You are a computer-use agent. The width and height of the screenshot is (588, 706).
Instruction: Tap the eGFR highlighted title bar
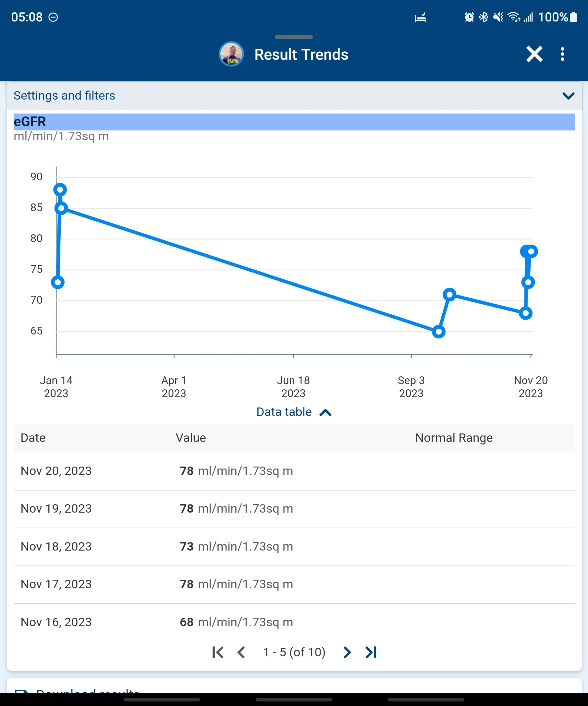point(294,122)
